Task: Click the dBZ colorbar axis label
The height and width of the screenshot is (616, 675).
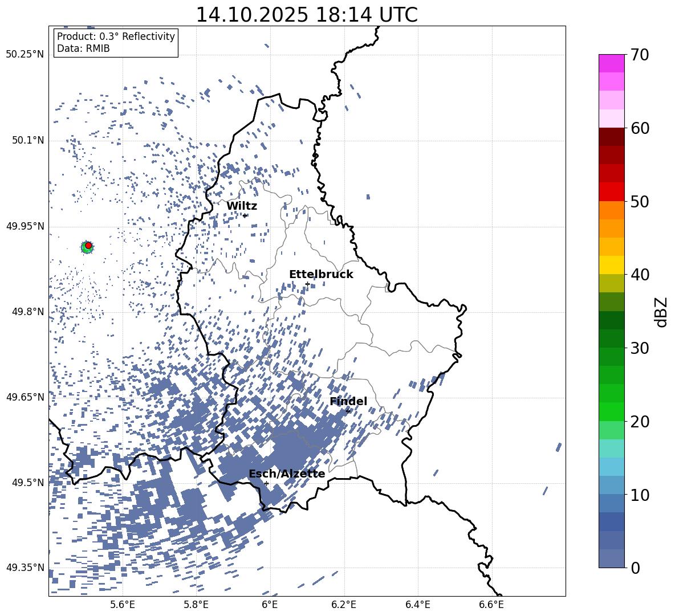Action: [x=661, y=312]
